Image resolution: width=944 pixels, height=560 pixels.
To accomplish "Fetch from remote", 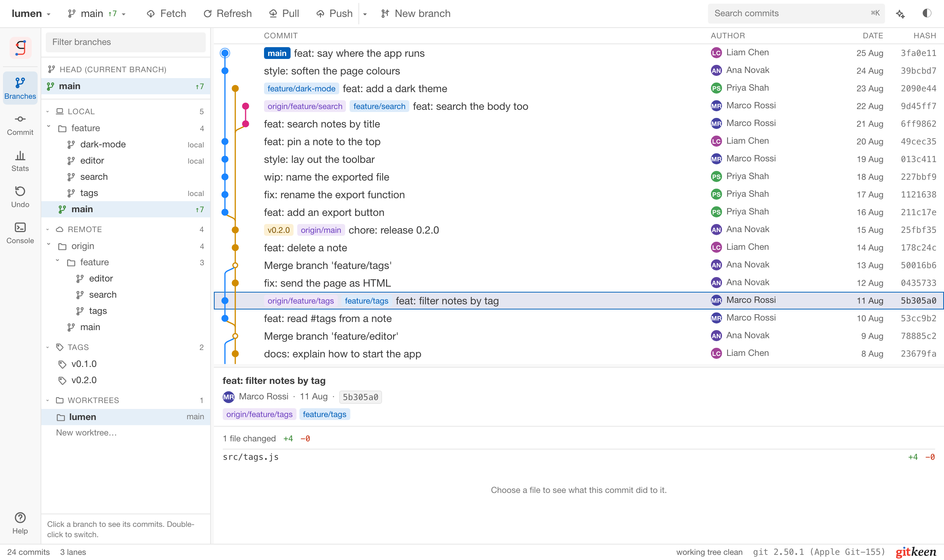I will (x=166, y=14).
